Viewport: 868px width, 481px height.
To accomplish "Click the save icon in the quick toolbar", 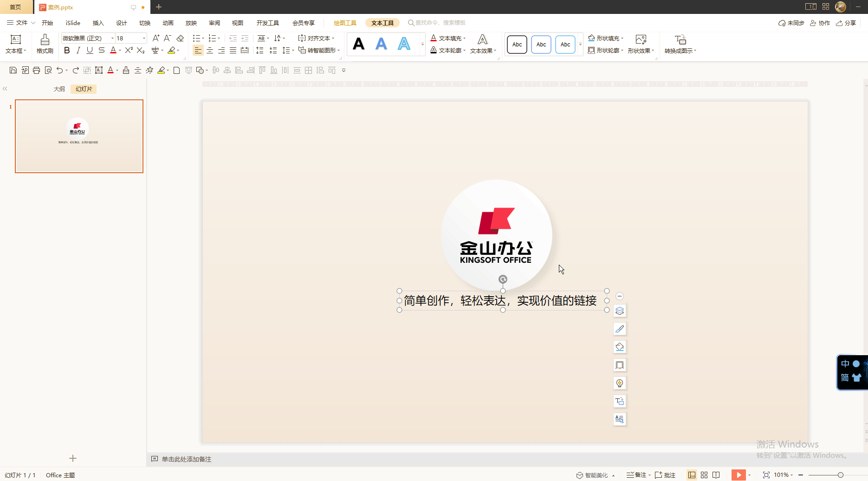I will click(13, 70).
